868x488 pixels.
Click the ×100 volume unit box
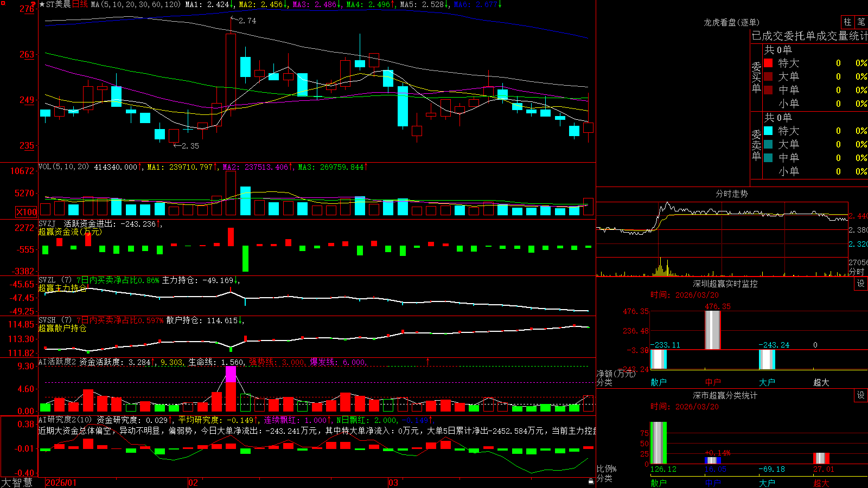pos(26,212)
